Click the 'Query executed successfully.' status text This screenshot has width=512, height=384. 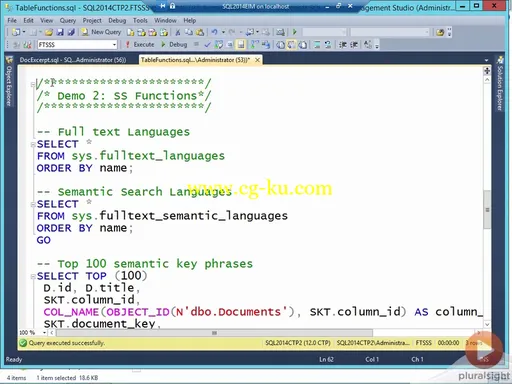pyautogui.click(x=67, y=343)
